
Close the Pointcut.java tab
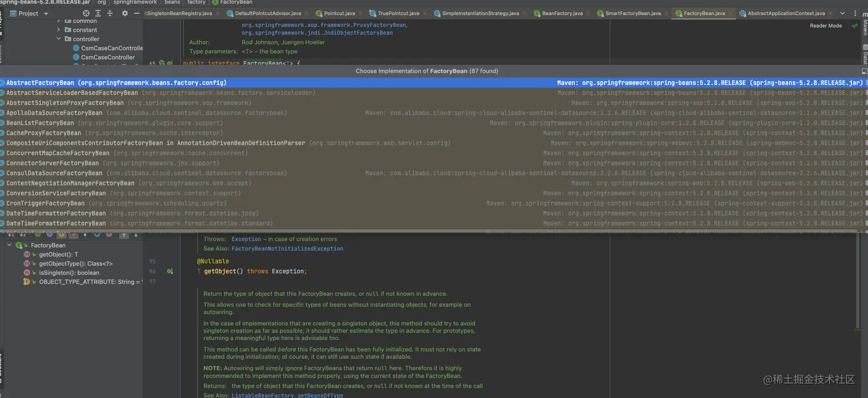click(x=361, y=13)
